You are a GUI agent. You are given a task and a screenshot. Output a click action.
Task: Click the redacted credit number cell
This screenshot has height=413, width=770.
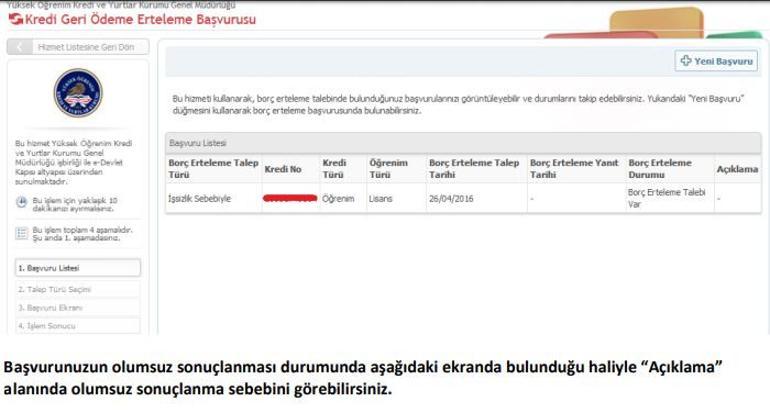(x=289, y=198)
